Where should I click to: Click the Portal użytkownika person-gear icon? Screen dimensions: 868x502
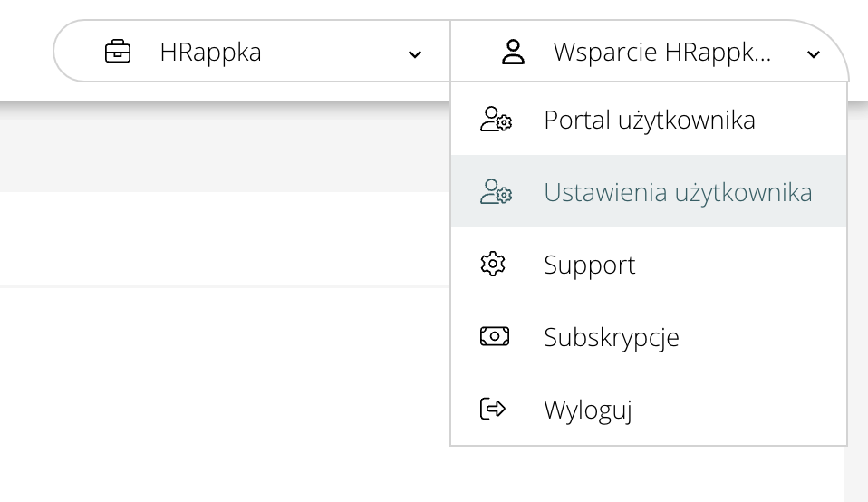click(495, 120)
